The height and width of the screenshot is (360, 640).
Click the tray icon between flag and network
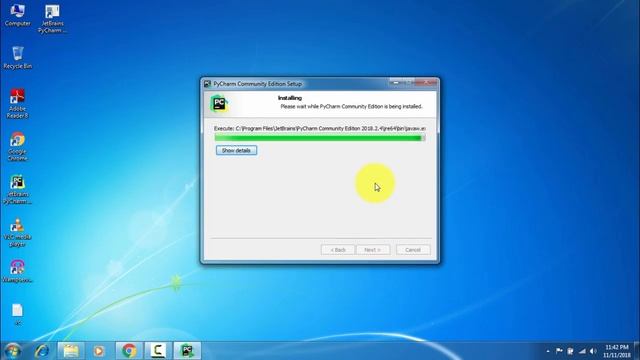coord(570,351)
